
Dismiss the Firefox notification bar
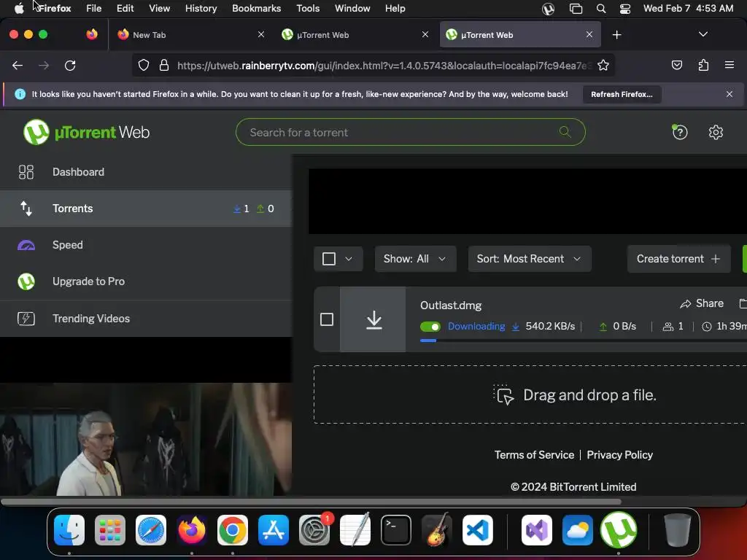pos(729,94)
